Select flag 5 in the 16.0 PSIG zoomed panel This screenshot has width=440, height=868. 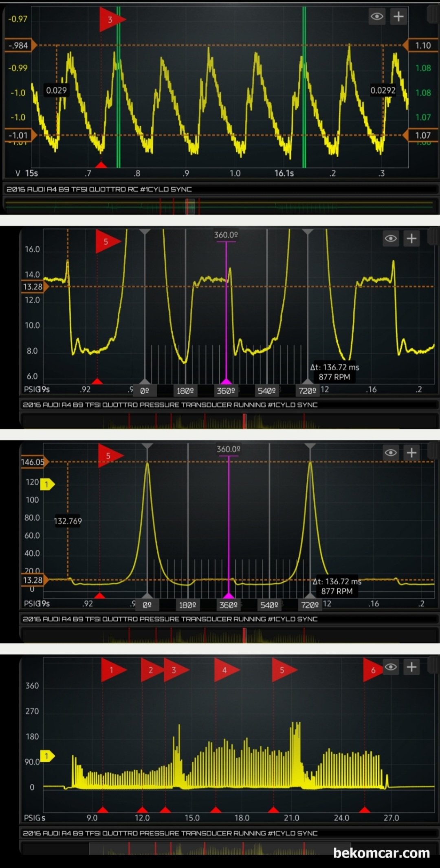point(108,241)
